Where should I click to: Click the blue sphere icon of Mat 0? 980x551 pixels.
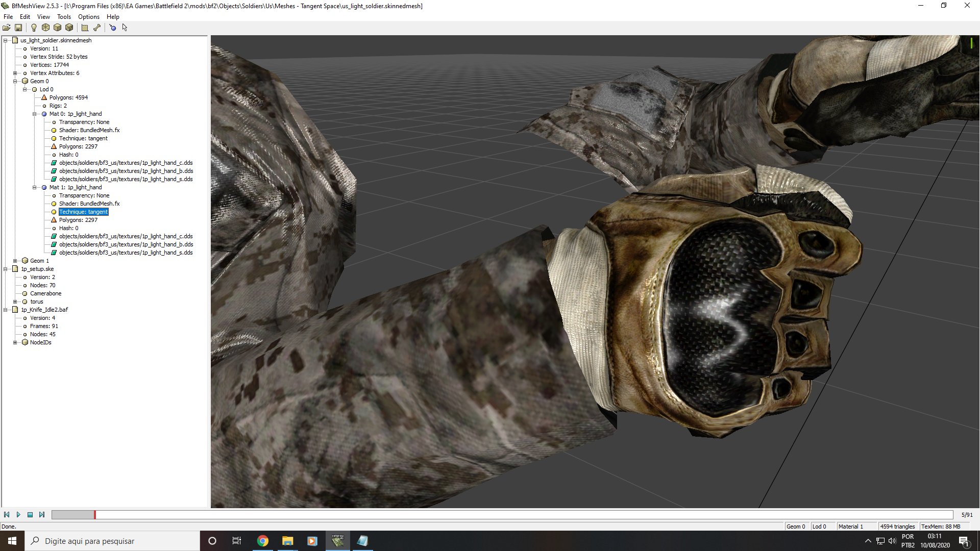[44, 114]
